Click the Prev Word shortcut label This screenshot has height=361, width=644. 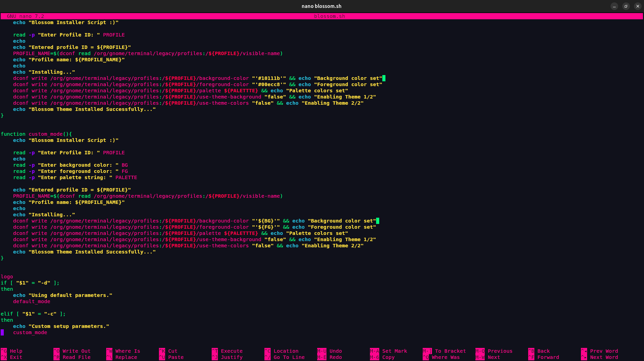point(604,351)
